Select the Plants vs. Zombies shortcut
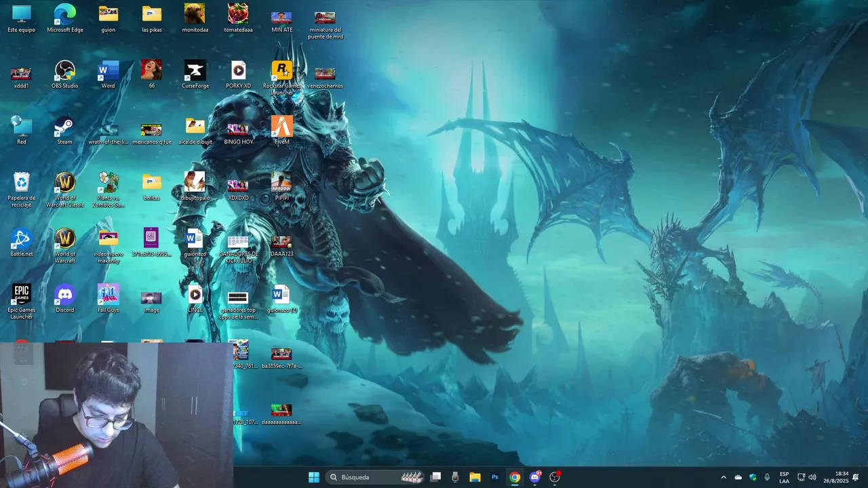The height and width of the screenshot is (488, 868). point(108,190)
